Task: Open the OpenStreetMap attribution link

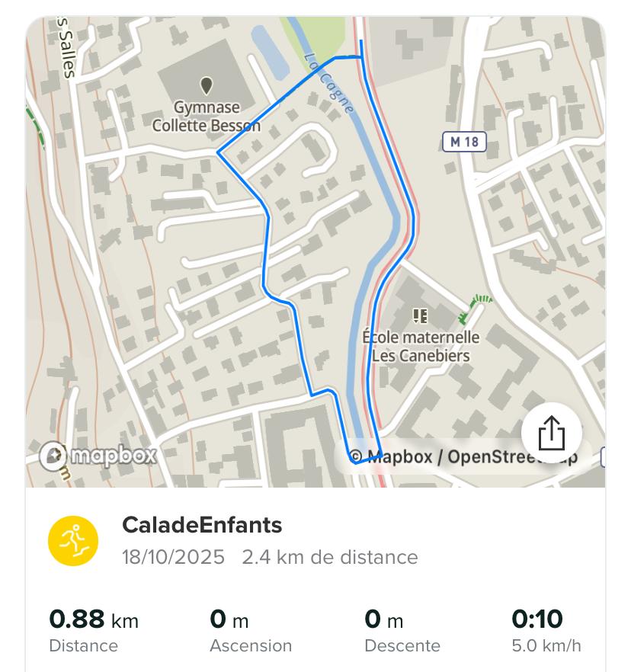Action: 512,457
